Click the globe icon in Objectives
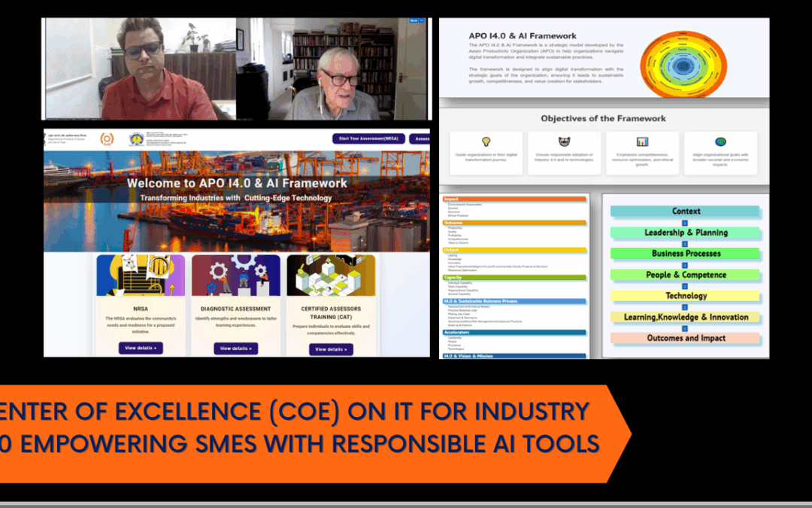 720,141
